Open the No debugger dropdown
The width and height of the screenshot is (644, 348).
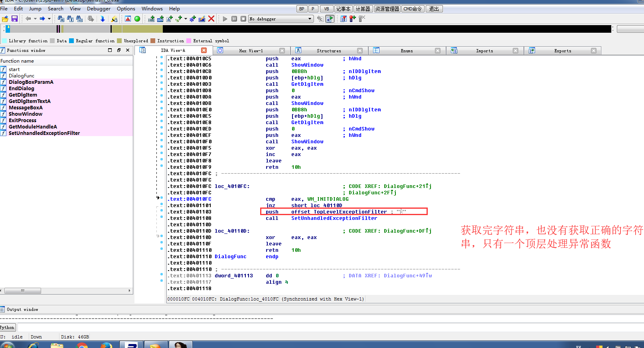[x=310, y=19]
